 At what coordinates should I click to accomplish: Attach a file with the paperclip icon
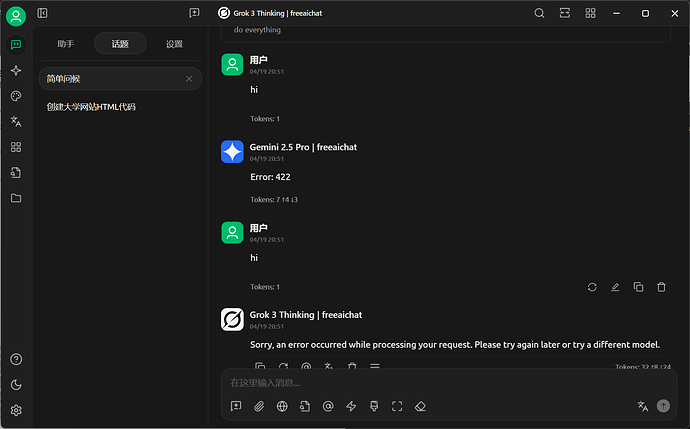coord(259,406)
